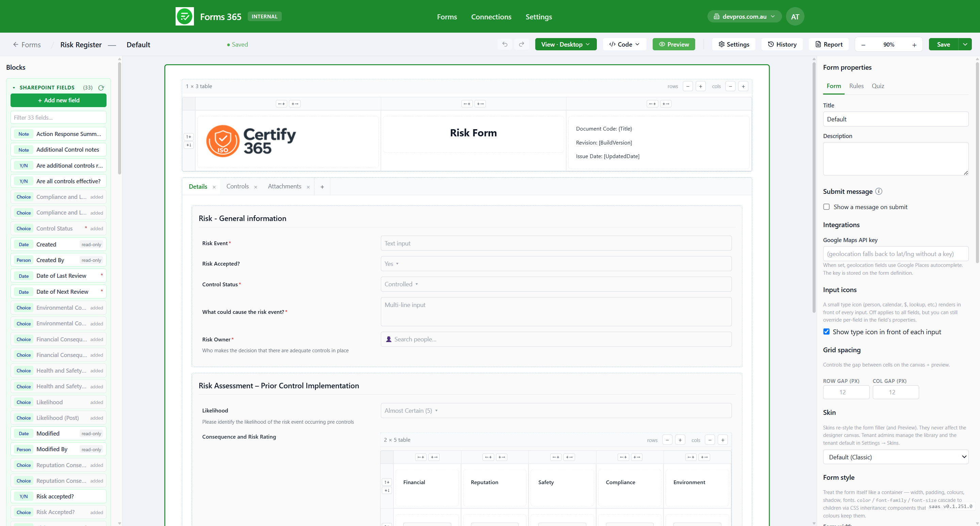Open the History panel
Viewport: 980px width, 526px height.
pyautogui.click(x=782, y=45)
